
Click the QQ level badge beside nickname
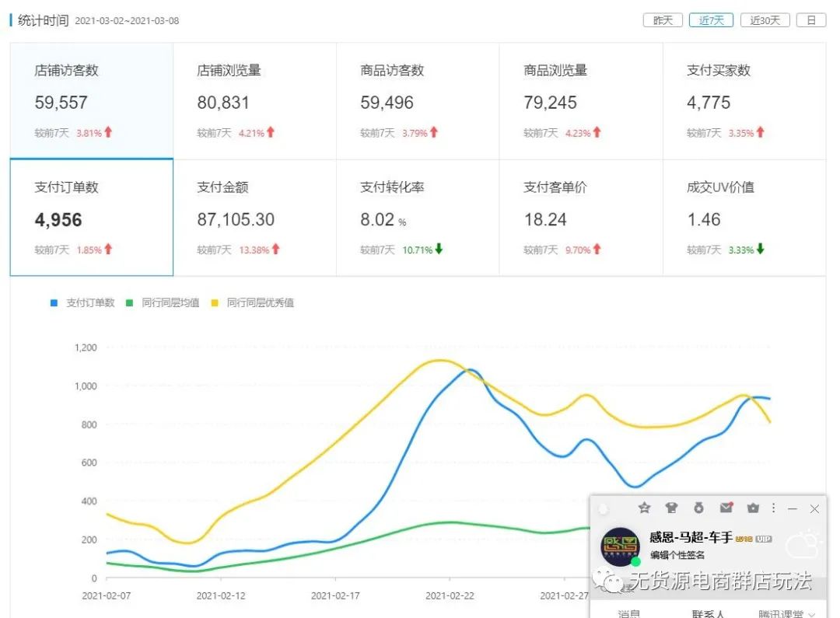744,539
